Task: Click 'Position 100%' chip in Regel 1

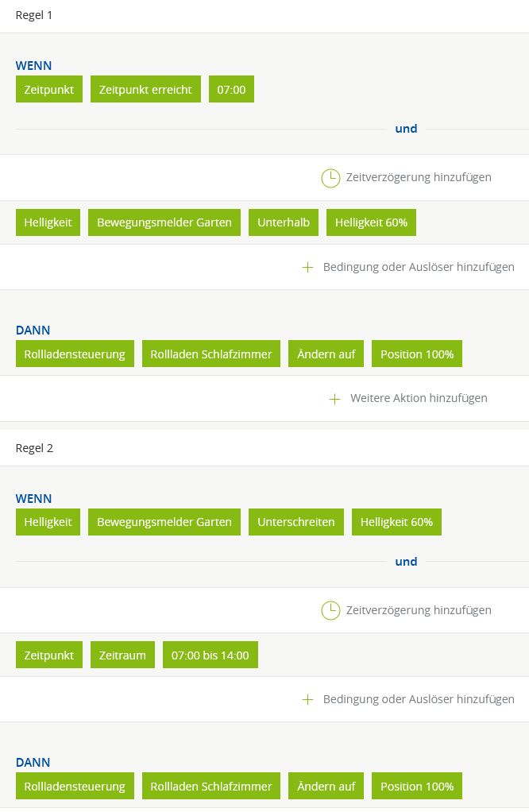Action: click(x=417, y=354)
